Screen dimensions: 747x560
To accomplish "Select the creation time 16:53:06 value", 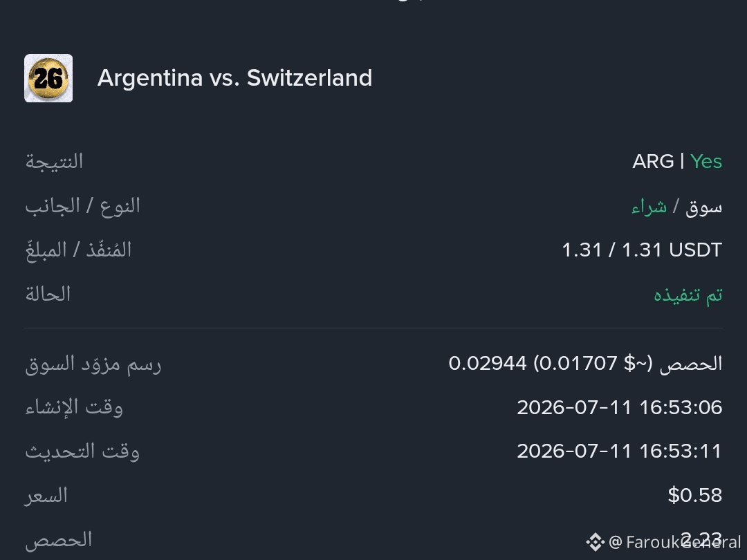I will (x=620, y=408).
